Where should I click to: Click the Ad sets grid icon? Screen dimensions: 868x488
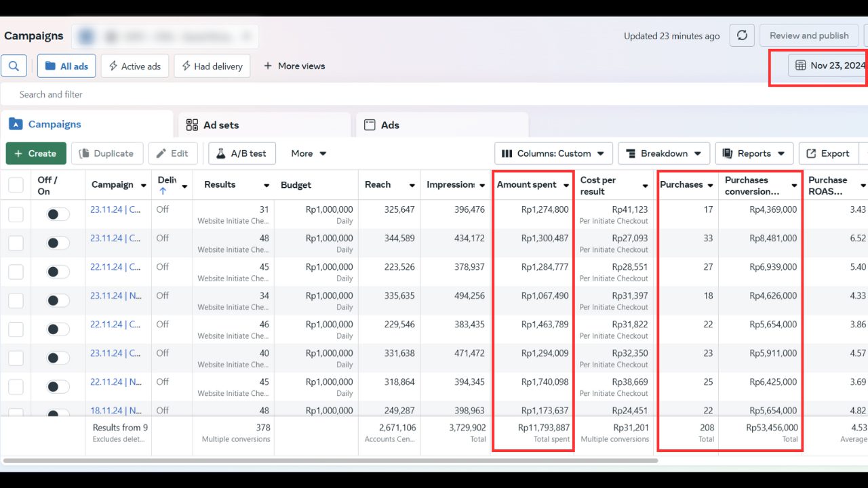point(192,125)
